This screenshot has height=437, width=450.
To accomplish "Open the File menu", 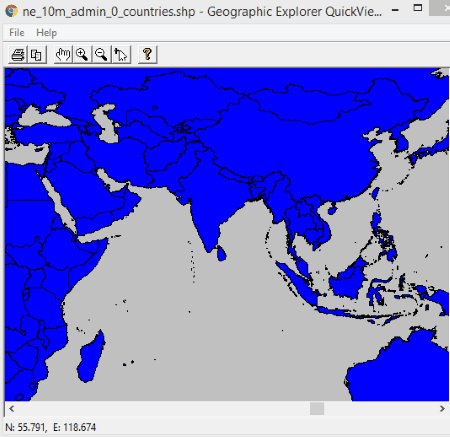I will (x=17, y=33).
